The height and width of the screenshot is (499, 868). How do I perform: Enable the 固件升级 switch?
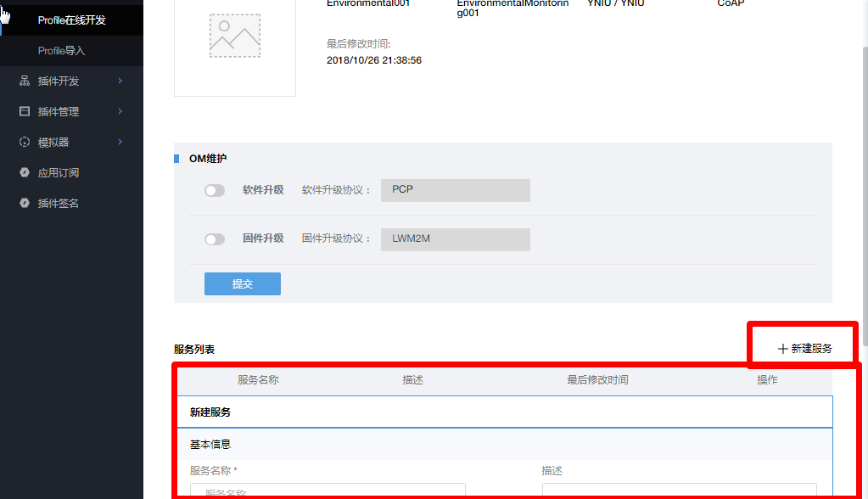(215, 239)
